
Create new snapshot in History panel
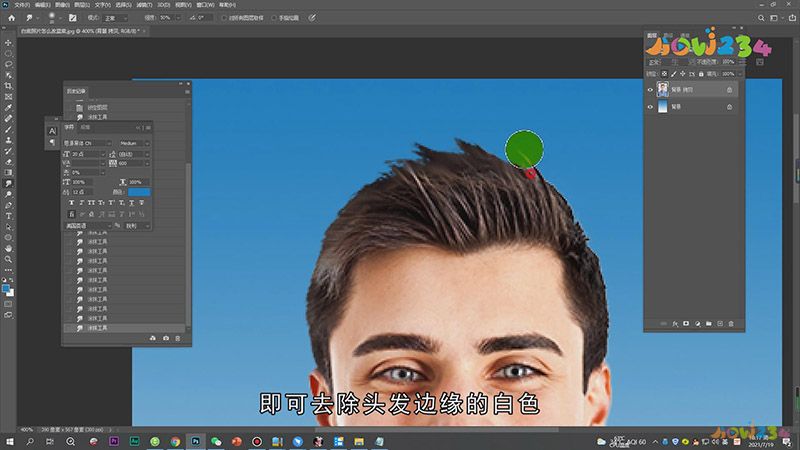pos(166,338)
